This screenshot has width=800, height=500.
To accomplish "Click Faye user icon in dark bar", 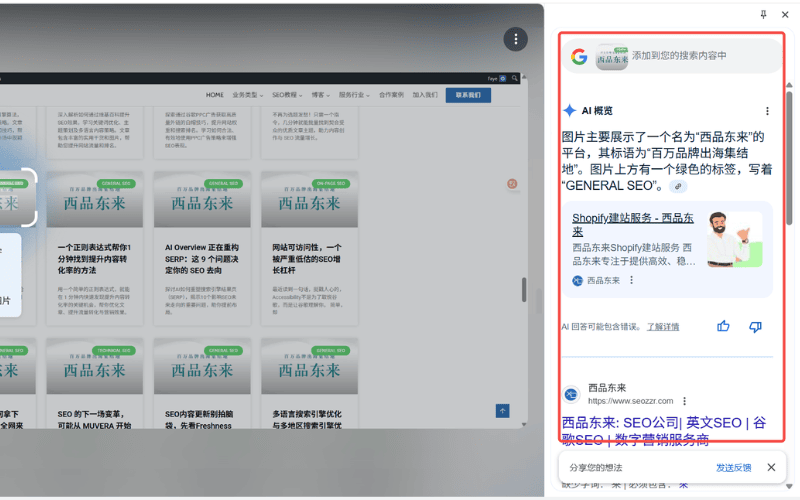I will click(503, 78).
